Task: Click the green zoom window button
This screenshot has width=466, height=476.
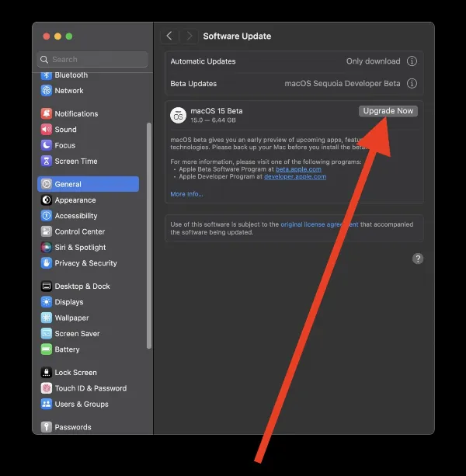Action: 69,36
